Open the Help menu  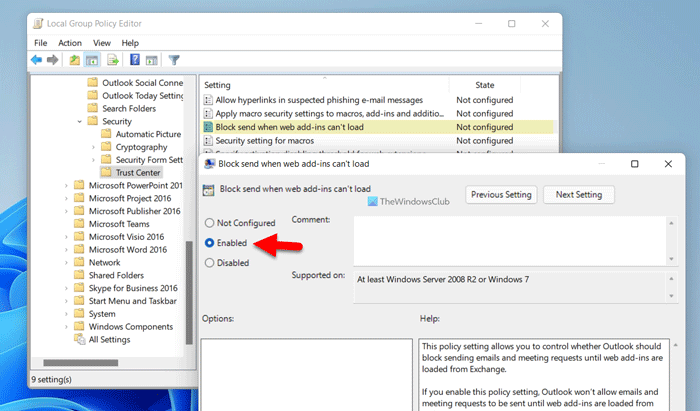click(130, 43)
